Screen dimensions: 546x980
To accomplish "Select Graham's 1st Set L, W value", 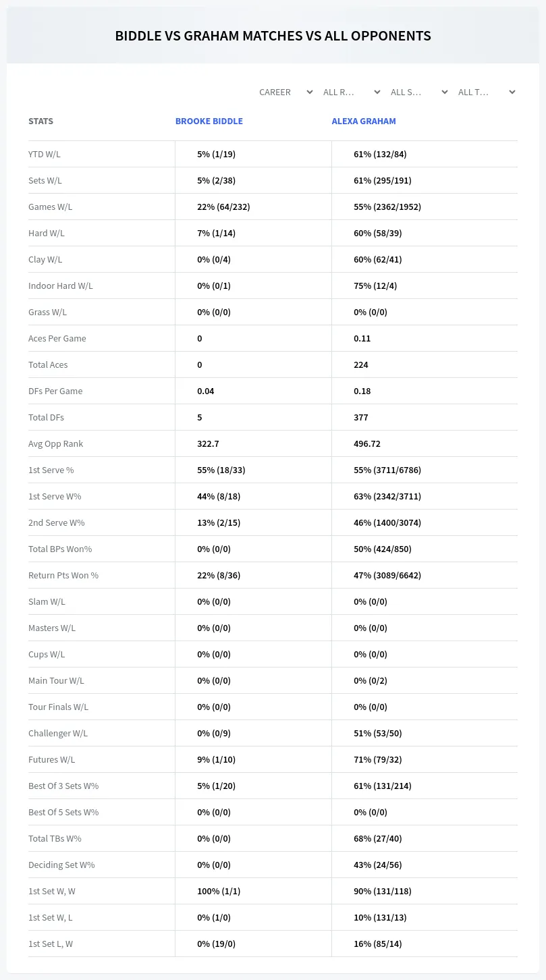I will [378, 944].
